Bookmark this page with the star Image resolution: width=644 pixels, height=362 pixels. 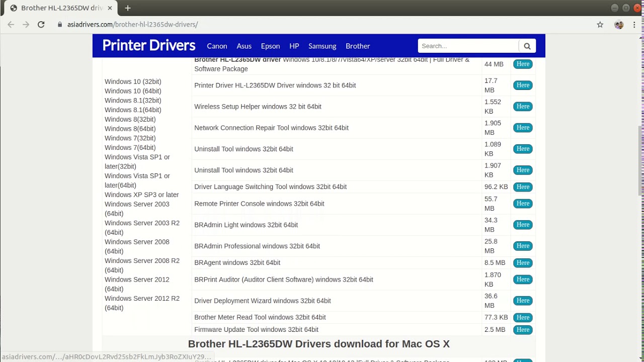pyautogui.click(x=600, y=24)
